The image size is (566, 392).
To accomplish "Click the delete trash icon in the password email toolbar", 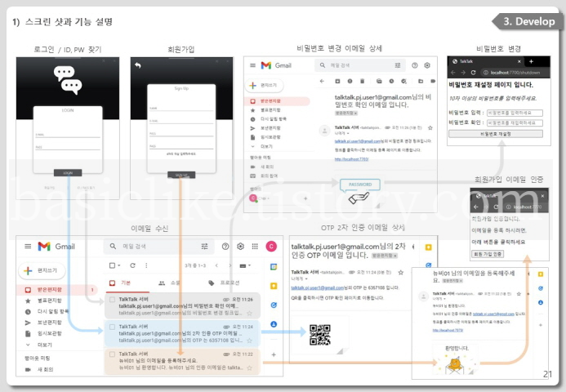I will coord(363,81).
